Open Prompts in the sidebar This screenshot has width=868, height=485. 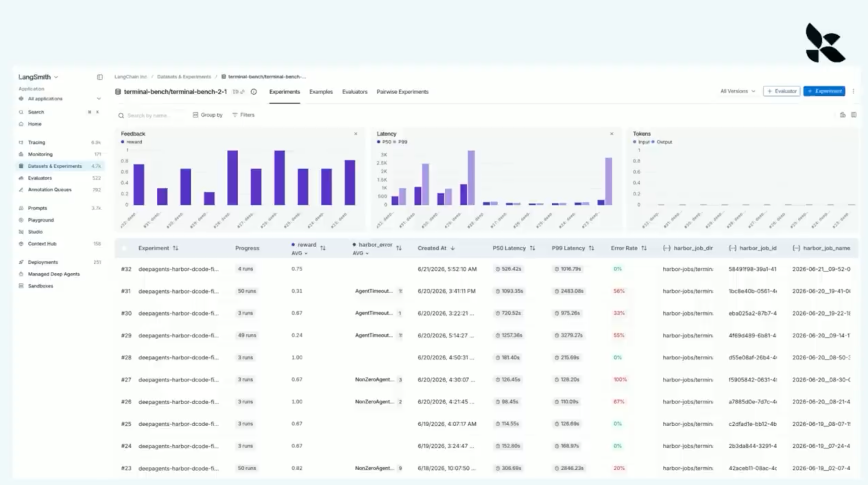click(x=37, y=208)
